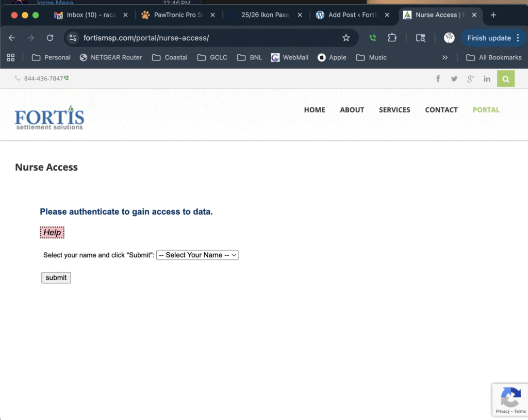
Task: Open the Facebook social icon
Action: (x=438, y=78)
